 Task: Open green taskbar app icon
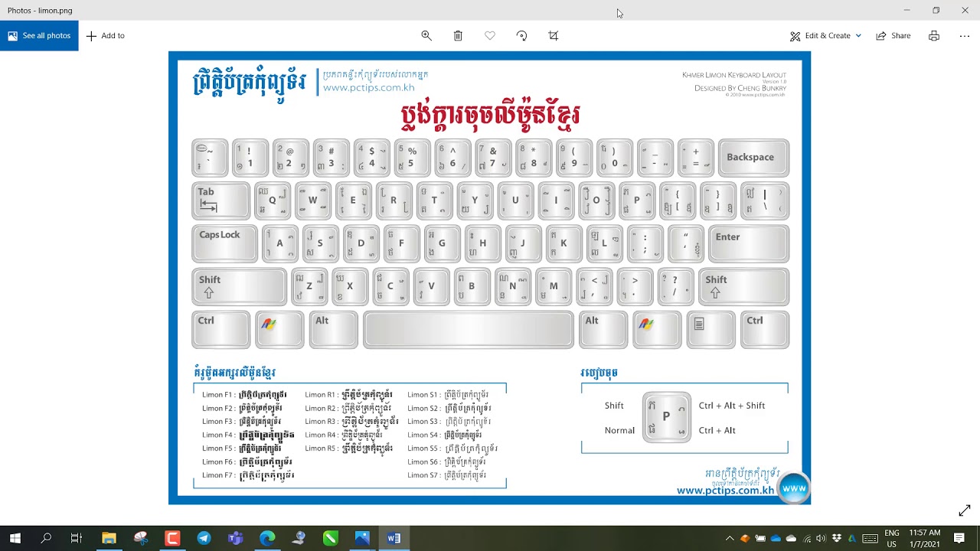(x=330, y=538)
